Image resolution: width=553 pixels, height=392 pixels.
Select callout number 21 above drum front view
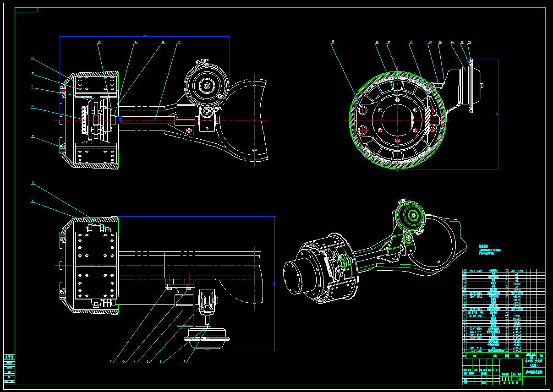coord(411,42)
